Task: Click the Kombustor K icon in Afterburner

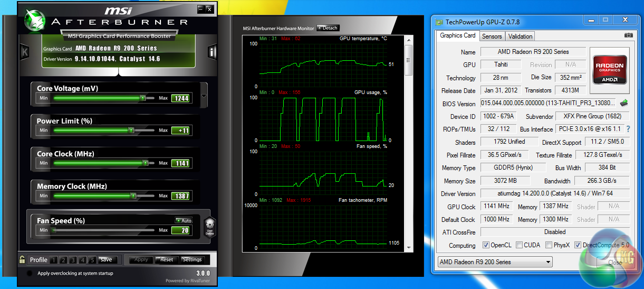Action: [24, 52]
